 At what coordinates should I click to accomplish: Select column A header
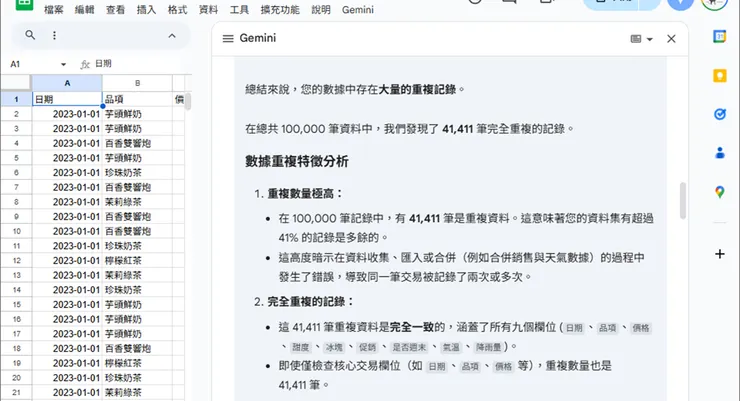coord(67,83)
